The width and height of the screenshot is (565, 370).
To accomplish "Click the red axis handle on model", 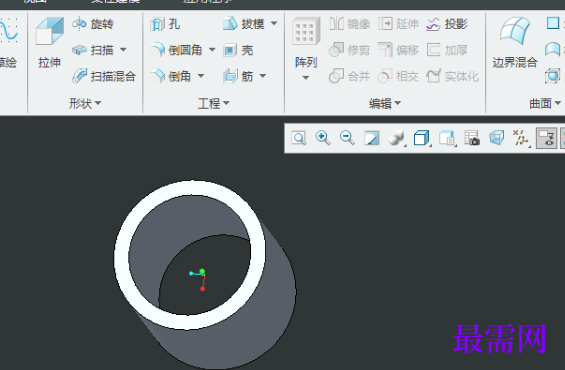I will pyautogui.click(x=203, y=289).
